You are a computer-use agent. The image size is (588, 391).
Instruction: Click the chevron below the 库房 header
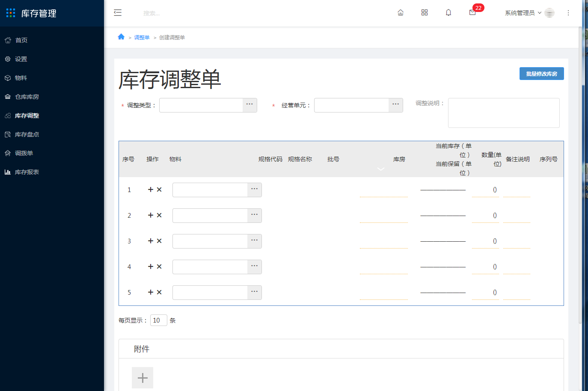[381, 169]
